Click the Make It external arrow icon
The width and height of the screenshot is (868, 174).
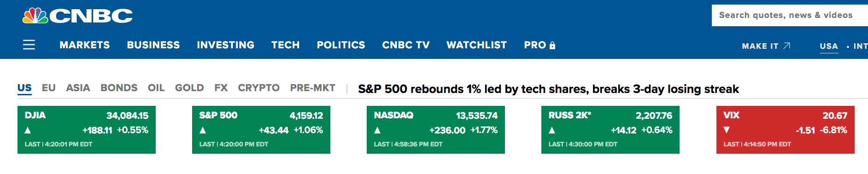tap(787, 46)
